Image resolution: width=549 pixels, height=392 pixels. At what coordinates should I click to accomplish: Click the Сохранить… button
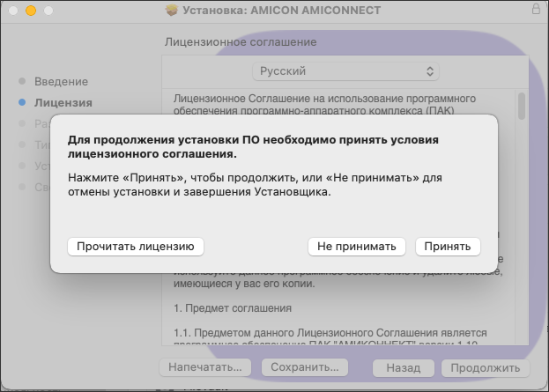tap(305, 367)
